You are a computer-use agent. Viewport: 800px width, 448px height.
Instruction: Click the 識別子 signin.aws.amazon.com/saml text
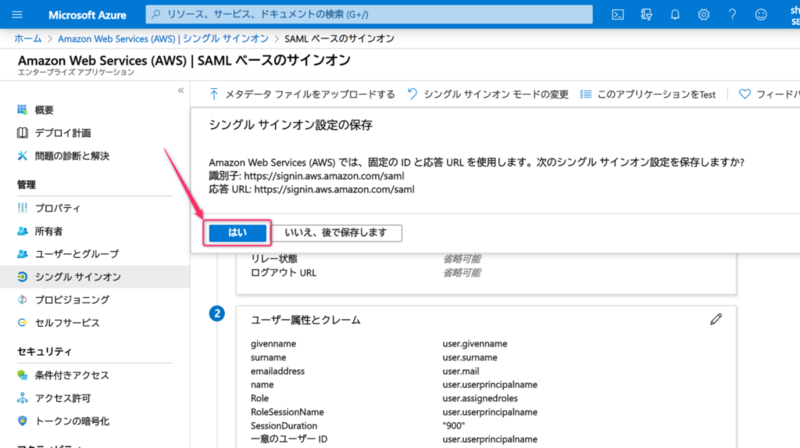324,176
